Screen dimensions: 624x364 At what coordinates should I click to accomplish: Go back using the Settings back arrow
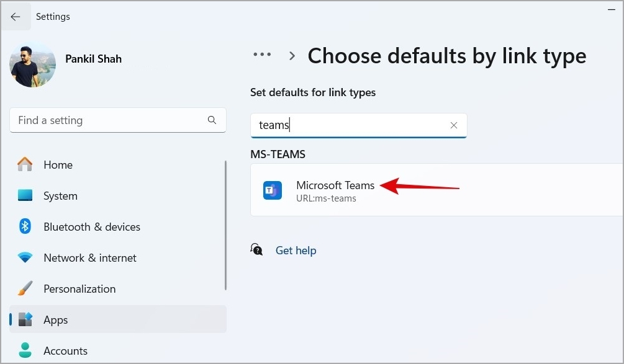click(16, 17)
